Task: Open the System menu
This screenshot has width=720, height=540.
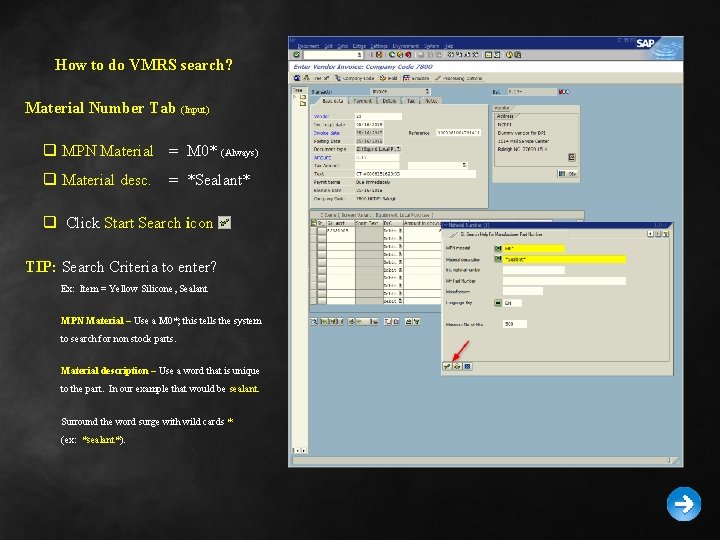Action: point(432,46)
